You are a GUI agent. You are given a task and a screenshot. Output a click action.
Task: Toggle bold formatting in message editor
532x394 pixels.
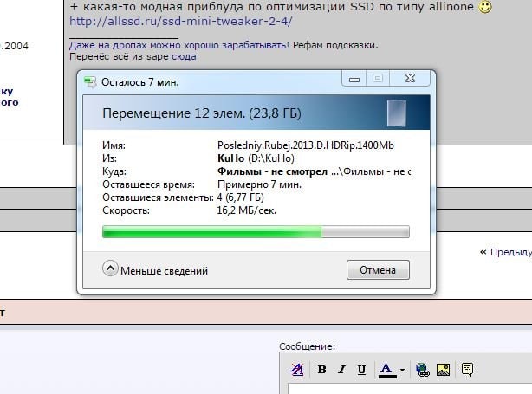(x=321, y=369)
